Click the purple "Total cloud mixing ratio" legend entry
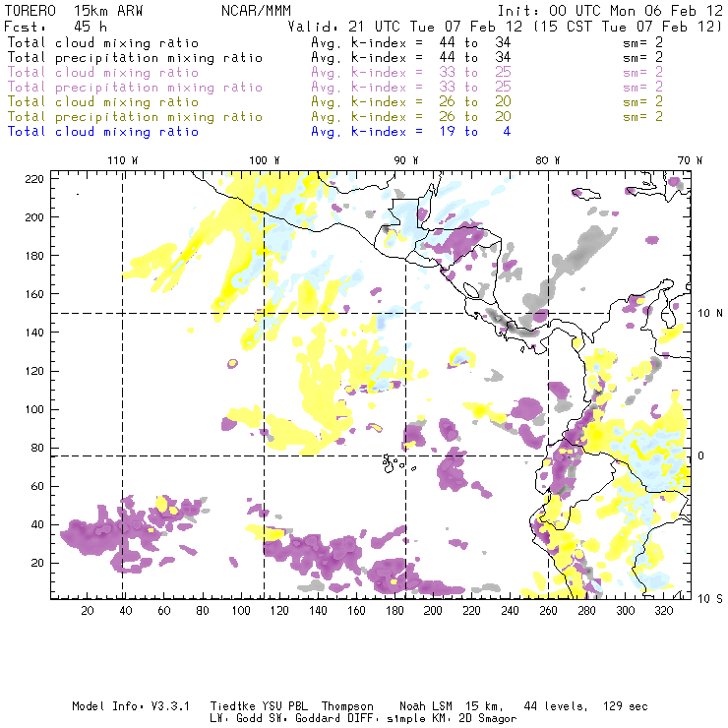This screenshot has height=728, width=728. [x=103, y=73]
